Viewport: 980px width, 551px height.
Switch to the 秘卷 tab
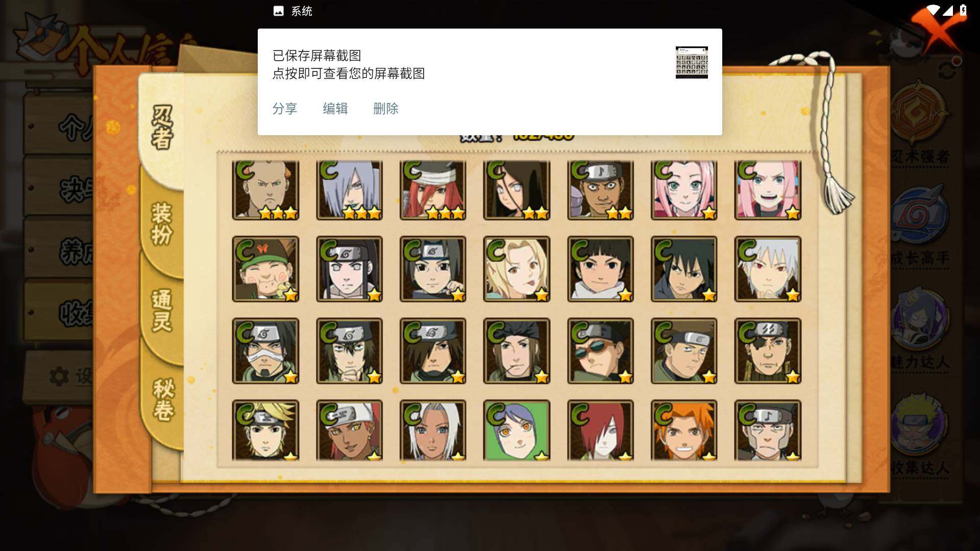(163, 399)
